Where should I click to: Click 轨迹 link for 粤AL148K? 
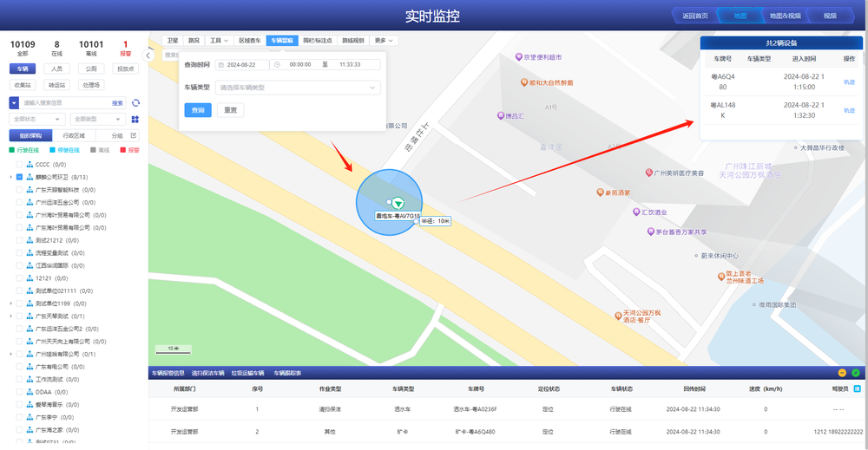point(849,110)
